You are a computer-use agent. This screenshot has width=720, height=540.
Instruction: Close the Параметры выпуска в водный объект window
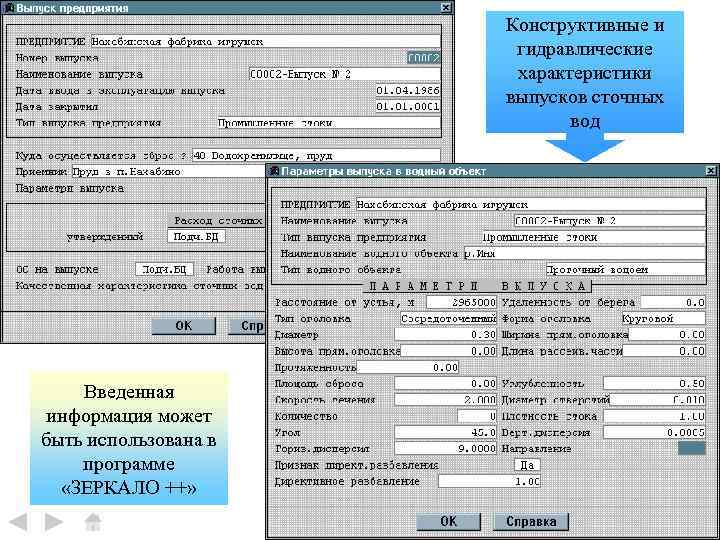coord(711,171)
